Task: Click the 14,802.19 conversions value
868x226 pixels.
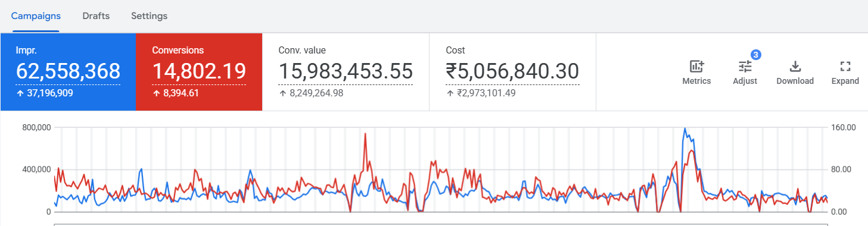Action: pos(199,71)
